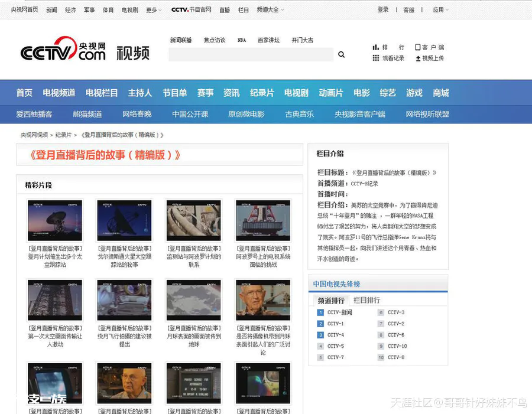Open CCTV-10 in channel ranking
This screenshot has width=532, height=414.
397,346
